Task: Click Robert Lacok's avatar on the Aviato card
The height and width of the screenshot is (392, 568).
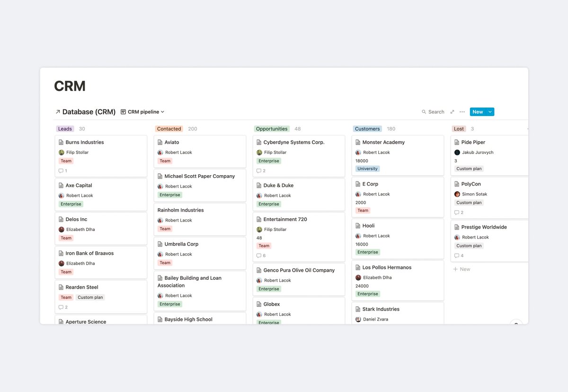Action: [x=161, y=152]
